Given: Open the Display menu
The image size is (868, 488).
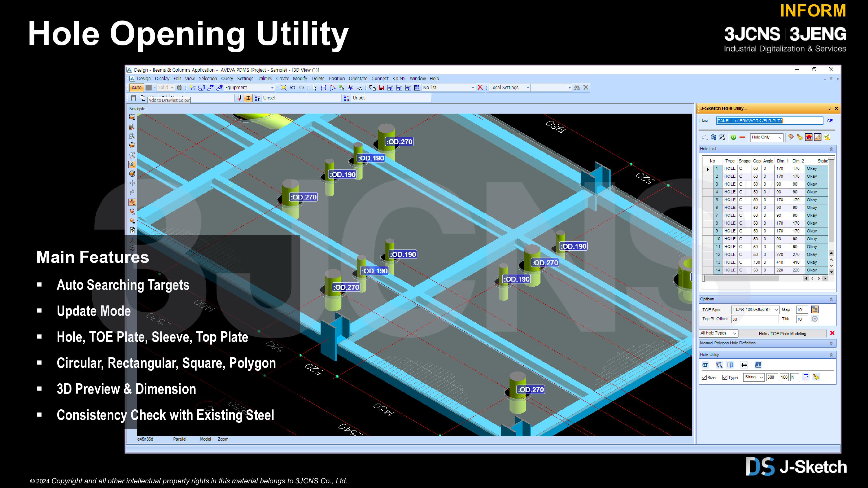Looking at the screenshot, I should point(162,78).
